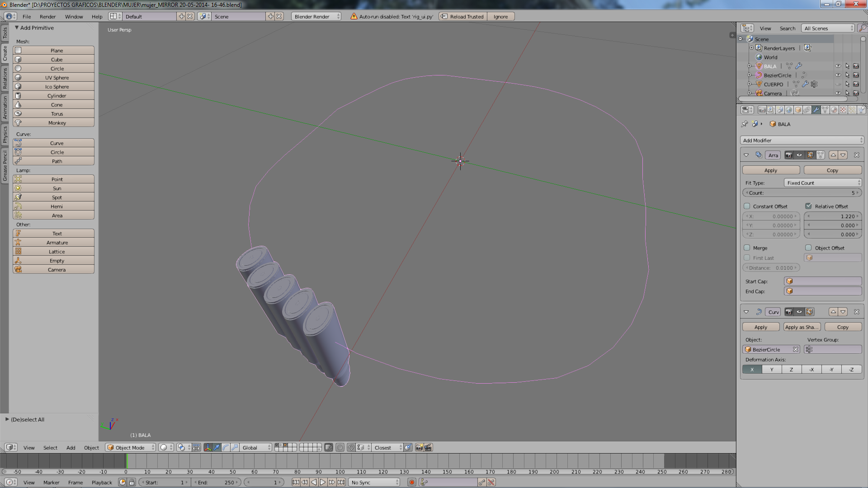Remove the Array modifier
This screenshot has height=488, width=868.
click(856, 155)
